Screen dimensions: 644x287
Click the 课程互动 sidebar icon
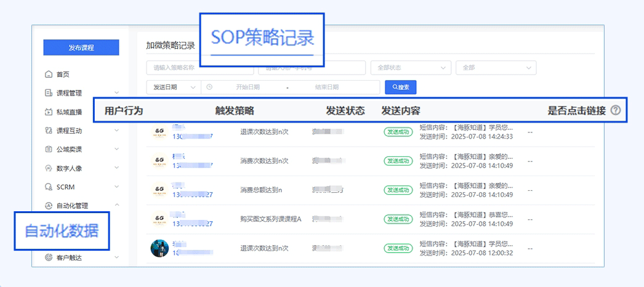49,131
